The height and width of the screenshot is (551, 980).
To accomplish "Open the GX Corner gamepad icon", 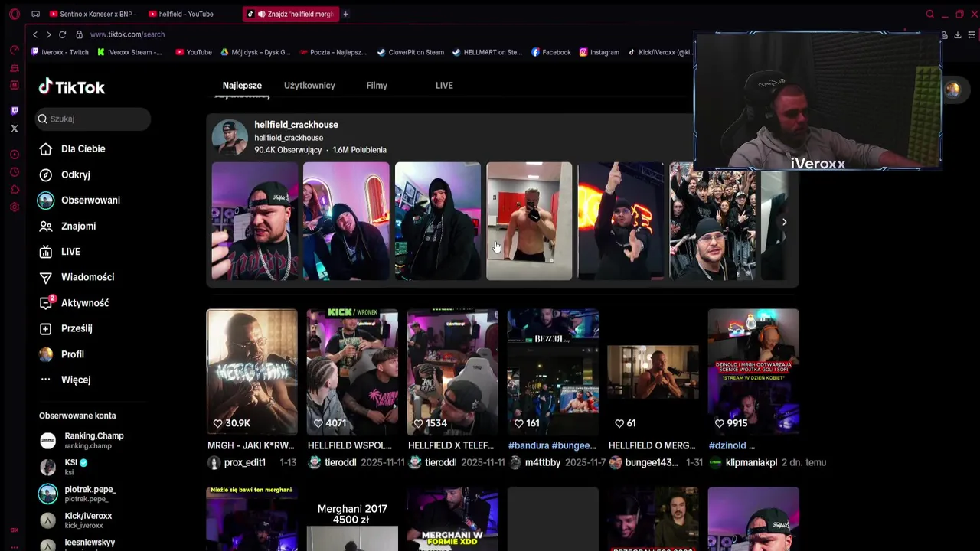I will point(35,14).
